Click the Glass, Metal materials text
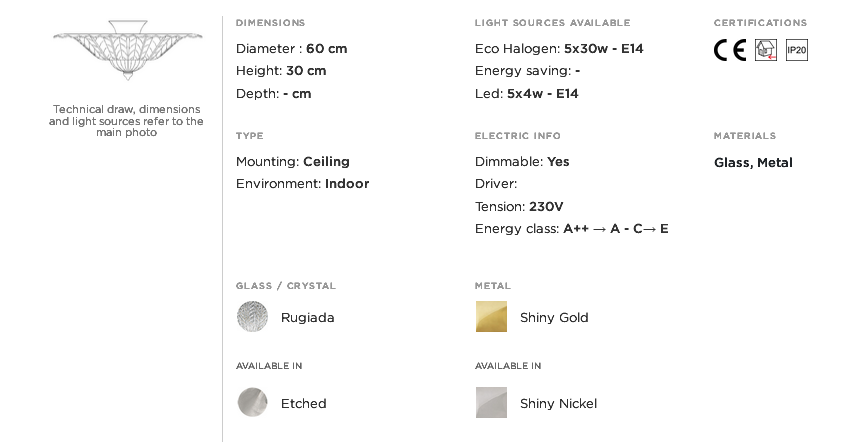 [753, 163]
